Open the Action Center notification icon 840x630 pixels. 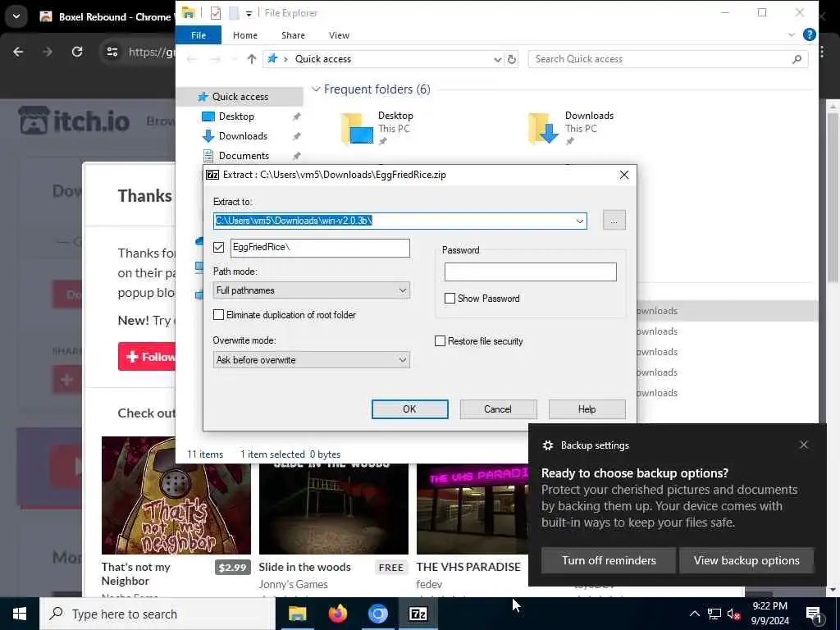click(x=814, y=614)
